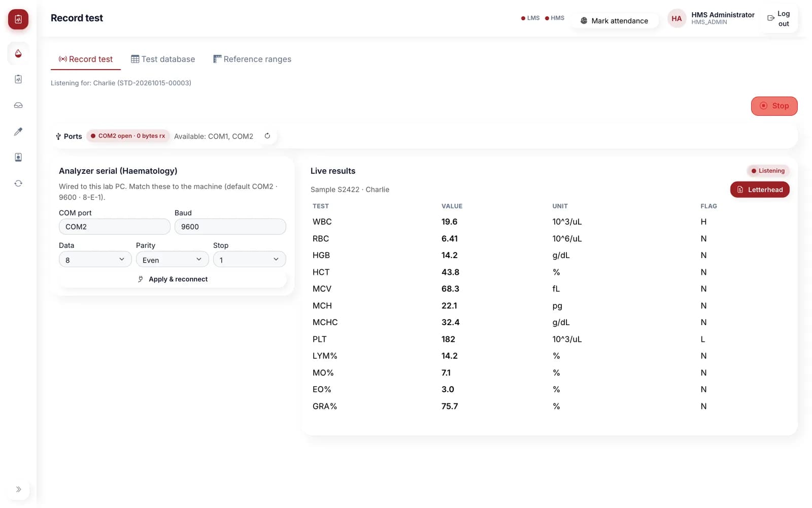Screen dimensions: 812x508
Task: Select the syringe sidebar icon
Action: tap(18, 132)
